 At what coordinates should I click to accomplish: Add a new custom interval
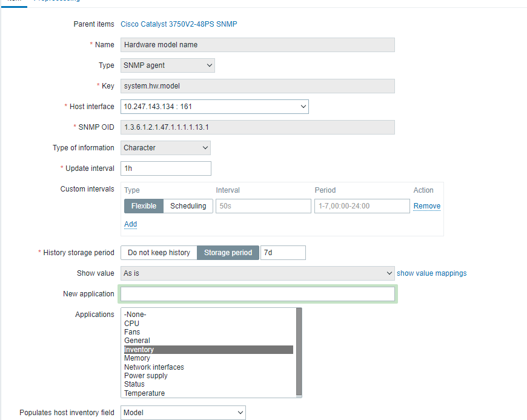pos(130,224)
